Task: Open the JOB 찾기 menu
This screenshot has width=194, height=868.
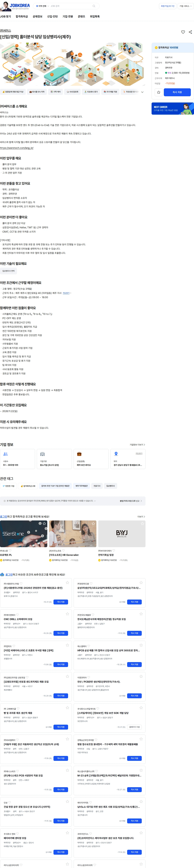Action: pyautogui.click(x=5, y=17)
